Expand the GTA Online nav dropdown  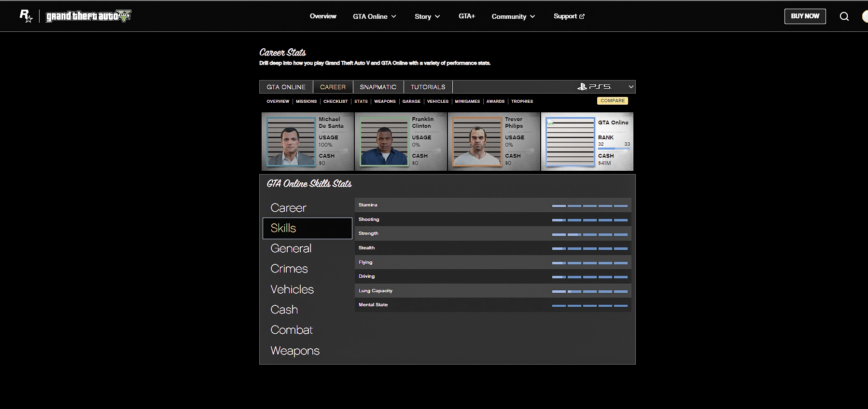click(x=374, y=16)
